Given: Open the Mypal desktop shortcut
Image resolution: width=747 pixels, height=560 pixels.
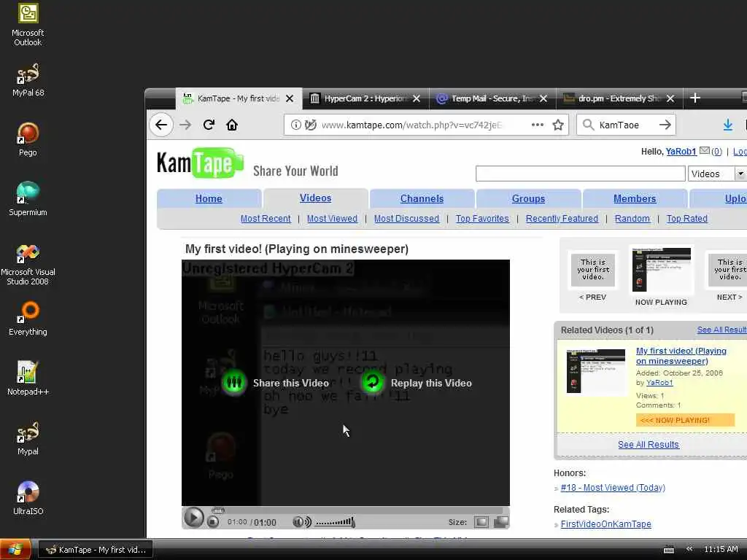Looking at the screenshot, I should tap(28, 438).
